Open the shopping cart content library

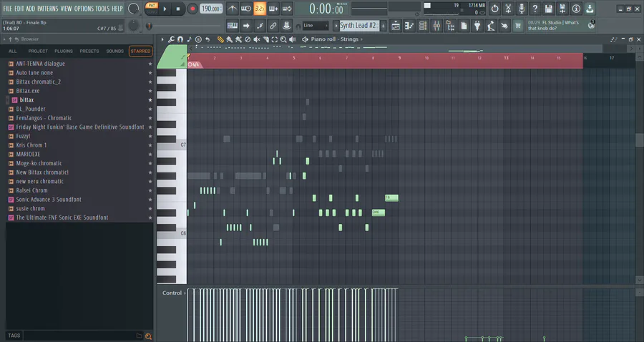pyautogui.click(x=518, y=26)
